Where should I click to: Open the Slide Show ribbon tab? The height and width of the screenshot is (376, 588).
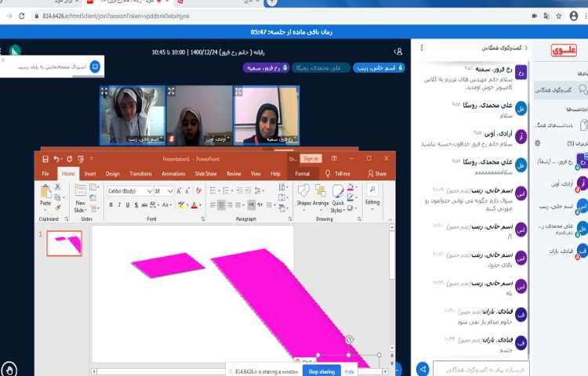click(x=206, y=173)
